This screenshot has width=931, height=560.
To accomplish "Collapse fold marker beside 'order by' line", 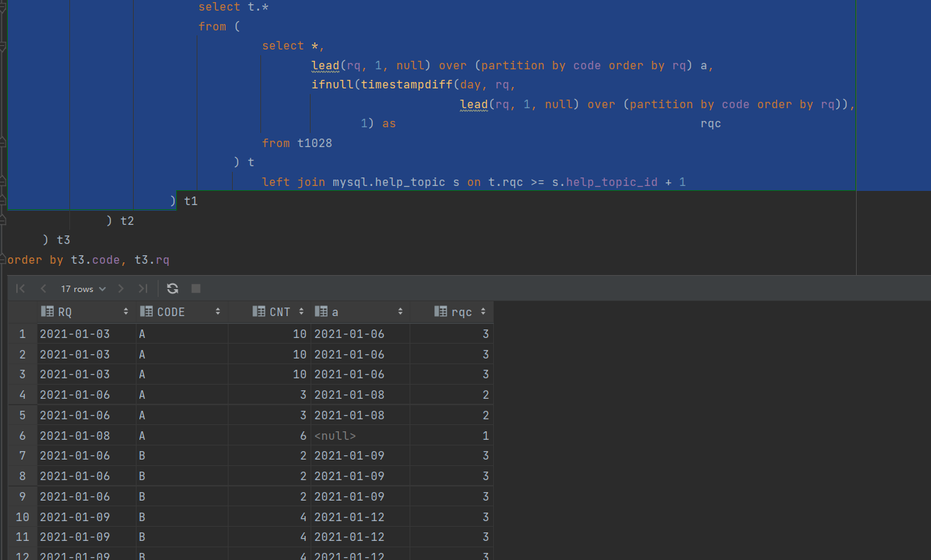I will 3,260.
